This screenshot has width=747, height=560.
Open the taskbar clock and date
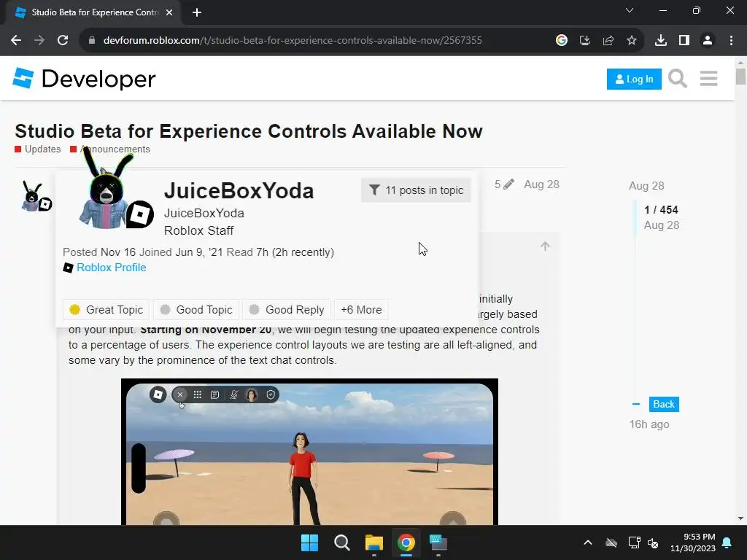point(693,542)
